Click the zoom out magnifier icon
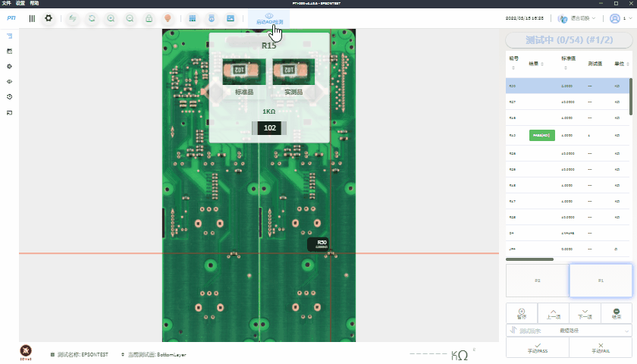Screen dimensions: 637x364 [130, 18]
